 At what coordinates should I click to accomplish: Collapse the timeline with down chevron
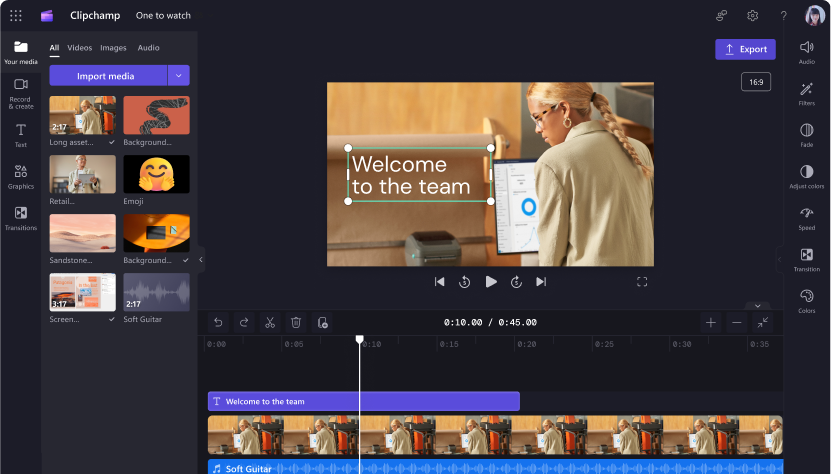[758, 306]
